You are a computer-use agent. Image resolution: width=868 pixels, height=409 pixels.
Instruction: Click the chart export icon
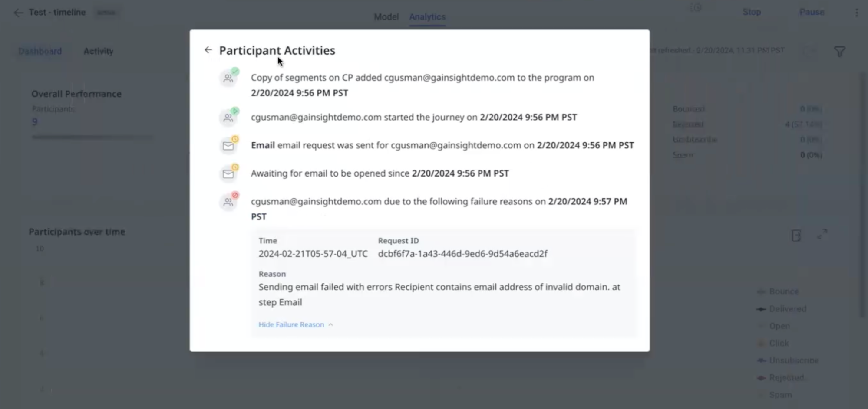(796, 236)
